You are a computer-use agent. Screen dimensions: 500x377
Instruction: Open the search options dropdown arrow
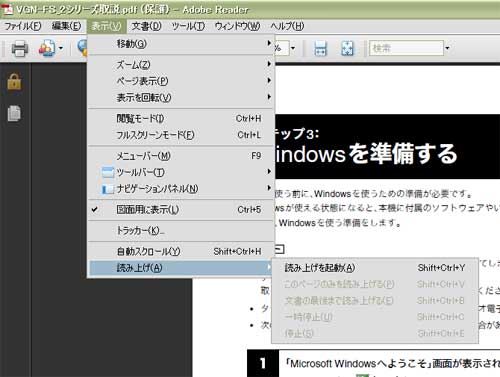[x=447, y=49]
